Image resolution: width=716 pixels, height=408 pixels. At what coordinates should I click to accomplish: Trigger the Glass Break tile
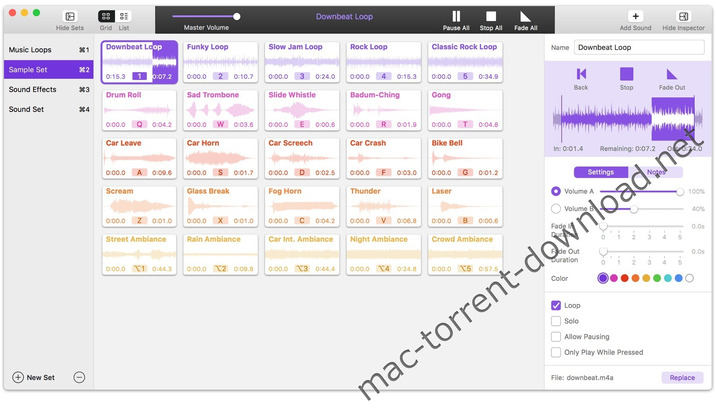pyautogui.click(x=221, y=207)
